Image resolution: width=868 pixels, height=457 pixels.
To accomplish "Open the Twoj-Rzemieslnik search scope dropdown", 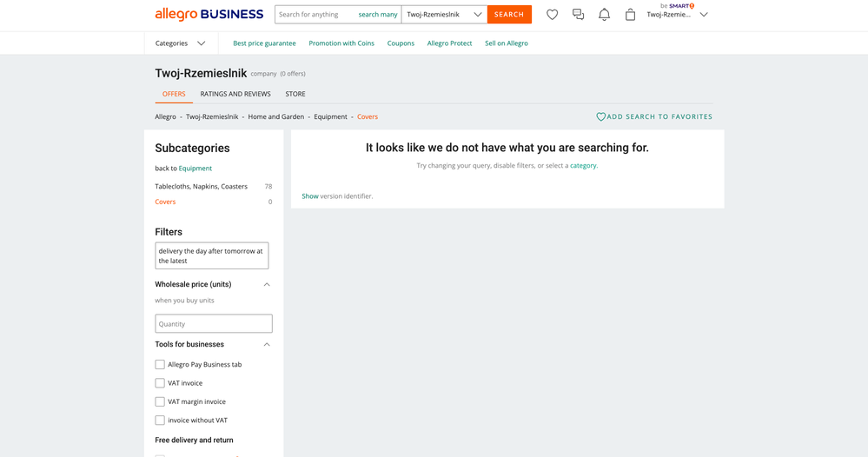I will click(x=444, y=15).
